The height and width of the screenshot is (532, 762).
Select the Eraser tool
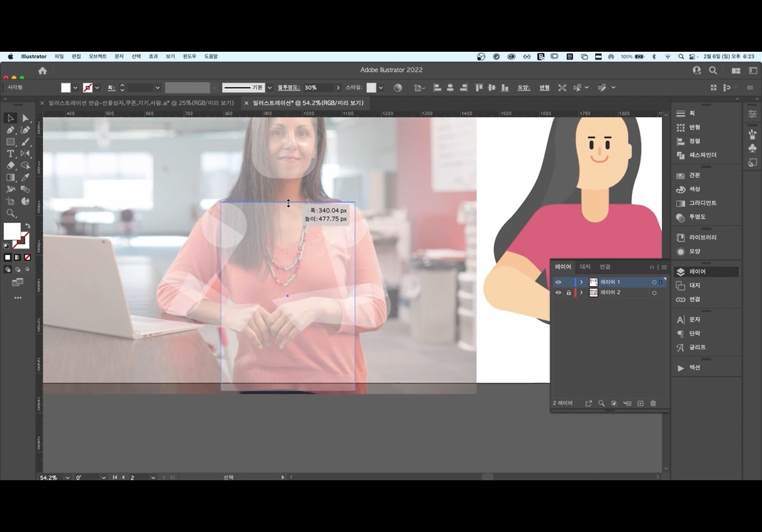[11, 166]
